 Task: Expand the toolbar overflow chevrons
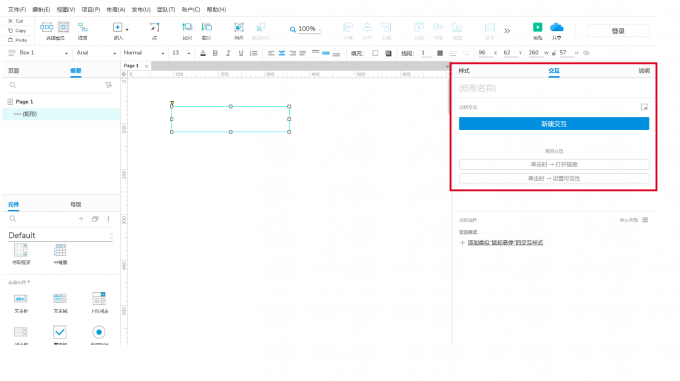pyautogui.click(x=507, y=30)
